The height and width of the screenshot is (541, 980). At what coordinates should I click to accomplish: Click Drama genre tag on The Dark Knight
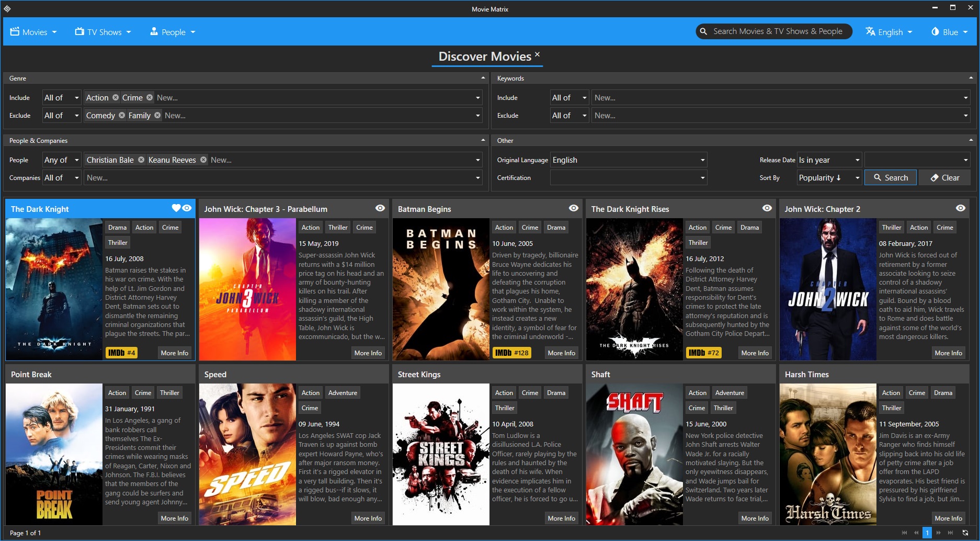(x=117, y=227)
